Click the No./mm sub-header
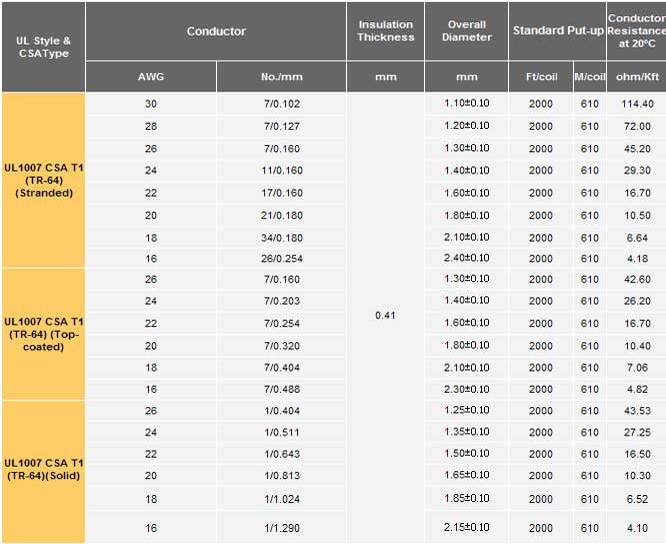 (281, 77)
